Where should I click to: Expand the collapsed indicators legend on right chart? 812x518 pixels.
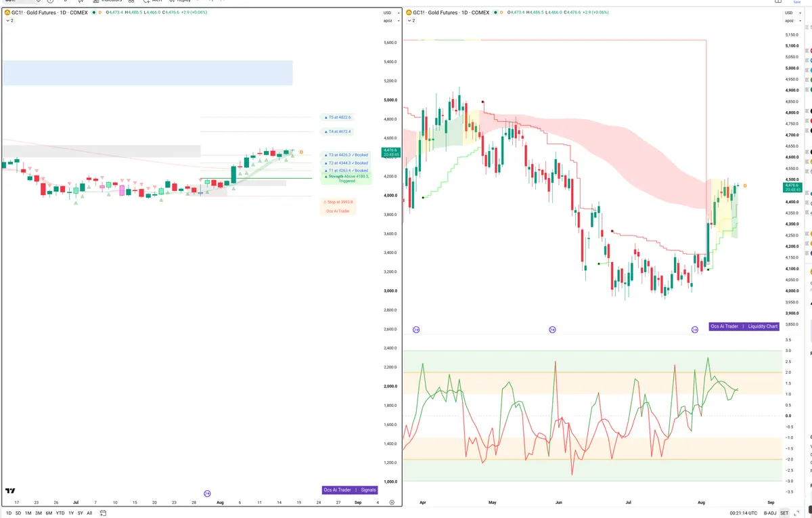coord(410,21)
